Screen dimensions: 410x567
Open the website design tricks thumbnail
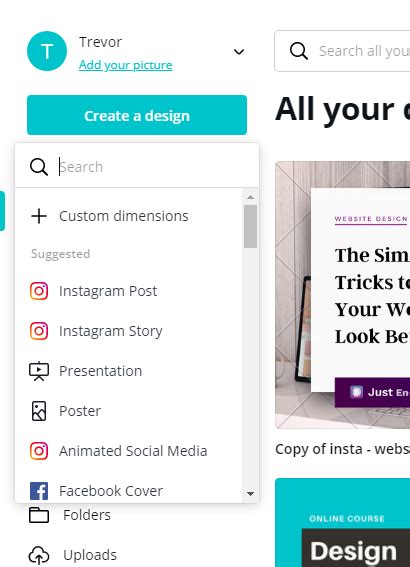pyautogui.click(x=342, y=295)
